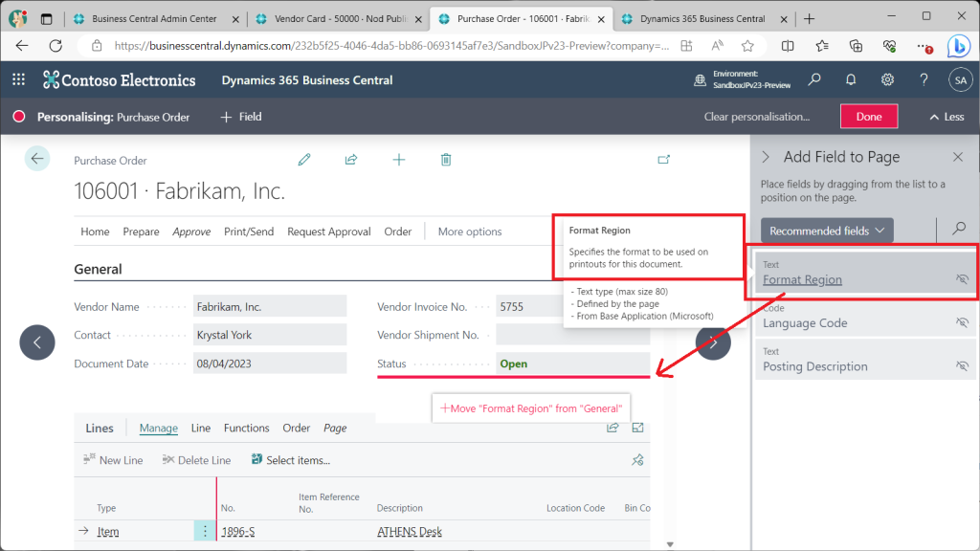Open browser split screen view
Screen dimensions: 980x551
[788, 46]
